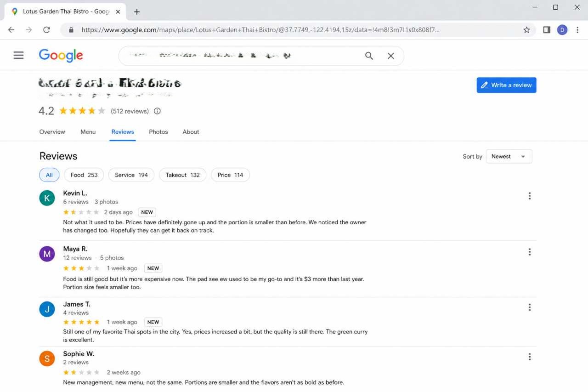The height and width of the screenshot is (392, 588).
Task: Click James T.'s review text about green curry
Action: [x=215, y=336]
